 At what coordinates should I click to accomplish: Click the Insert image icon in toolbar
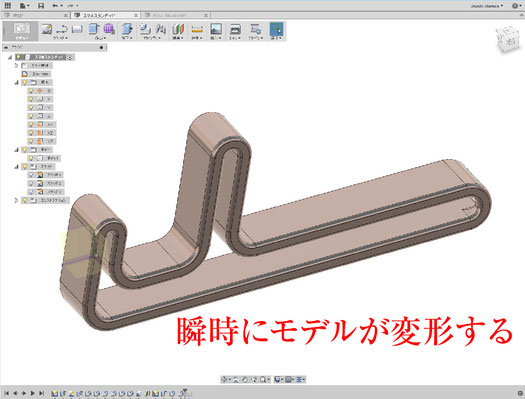point(216,29)
